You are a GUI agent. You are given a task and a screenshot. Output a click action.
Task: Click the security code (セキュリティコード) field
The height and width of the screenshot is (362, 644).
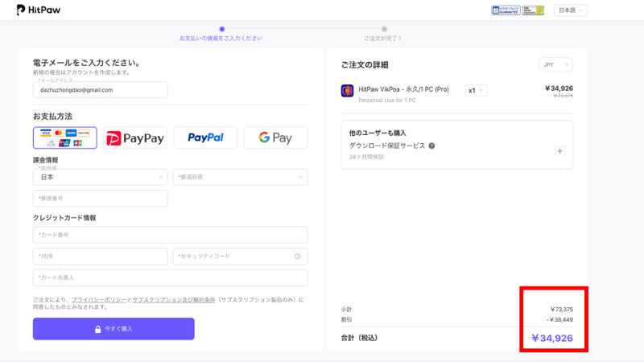coord(240,256)
